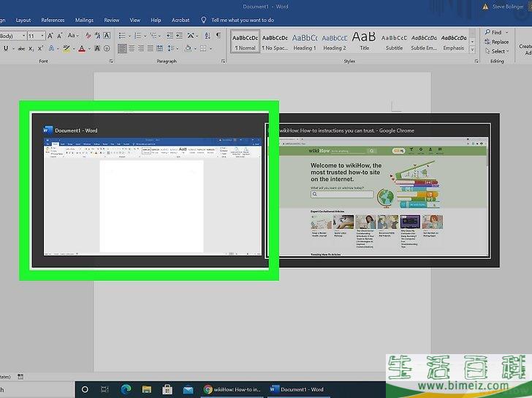Click the Line and Paragraph Spacing icon

[x=171, y=48]
